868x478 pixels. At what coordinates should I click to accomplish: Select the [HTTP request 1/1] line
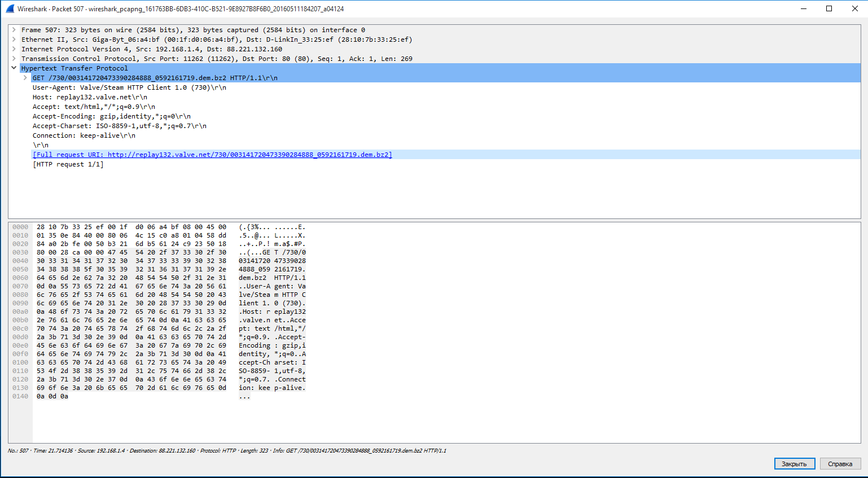click(68, 164)
